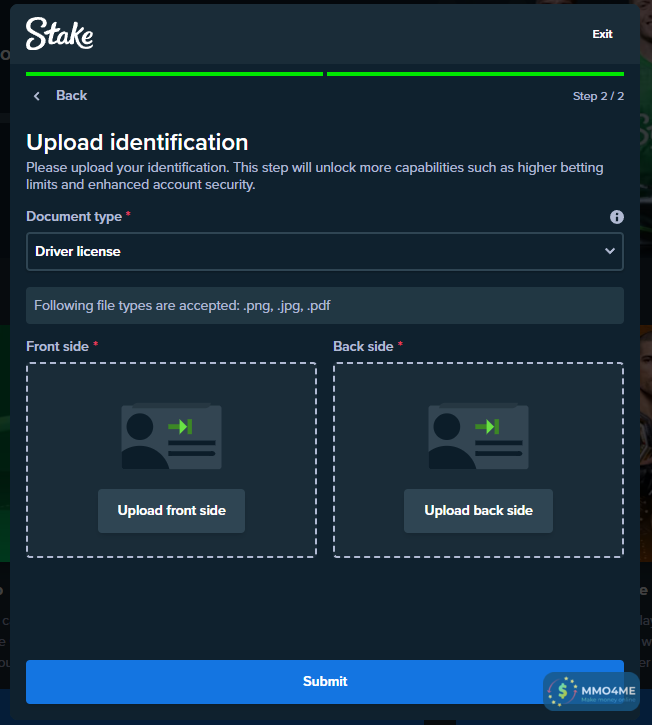Submit the identification form
Screen dimensions: 652x725
(325, 682)
